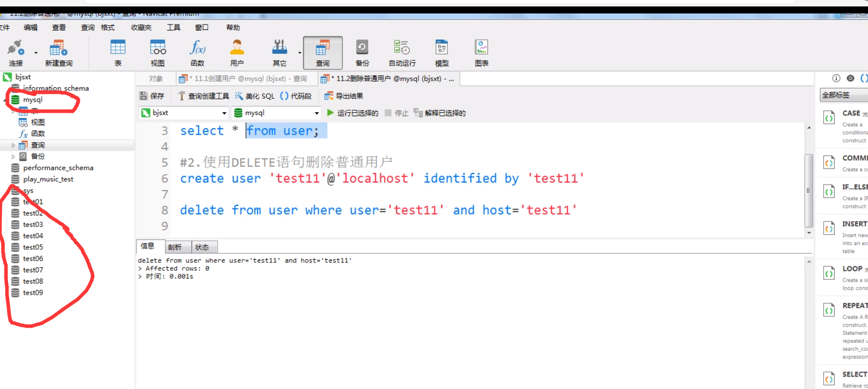Select the test08 database

point(33,281)
